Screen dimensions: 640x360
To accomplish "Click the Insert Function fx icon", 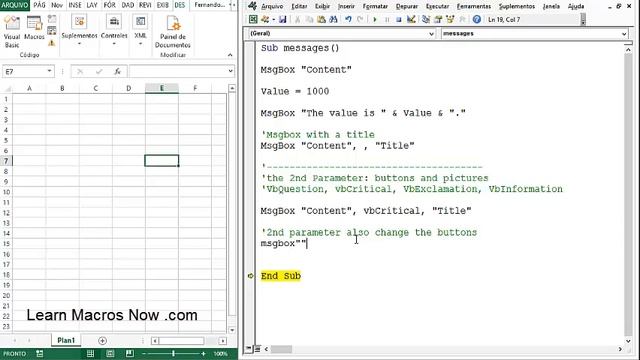I will [x=118, y=71].
